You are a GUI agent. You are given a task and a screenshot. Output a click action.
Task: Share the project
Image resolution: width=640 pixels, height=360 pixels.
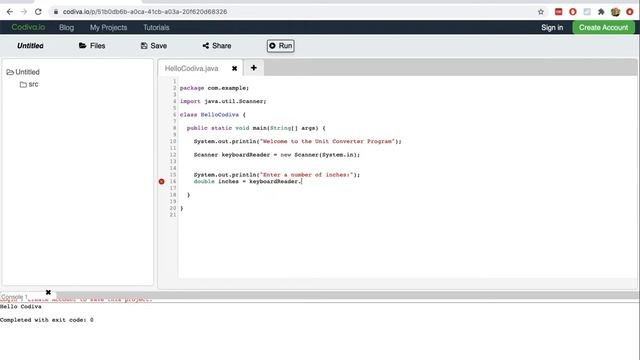click(217, 46)
